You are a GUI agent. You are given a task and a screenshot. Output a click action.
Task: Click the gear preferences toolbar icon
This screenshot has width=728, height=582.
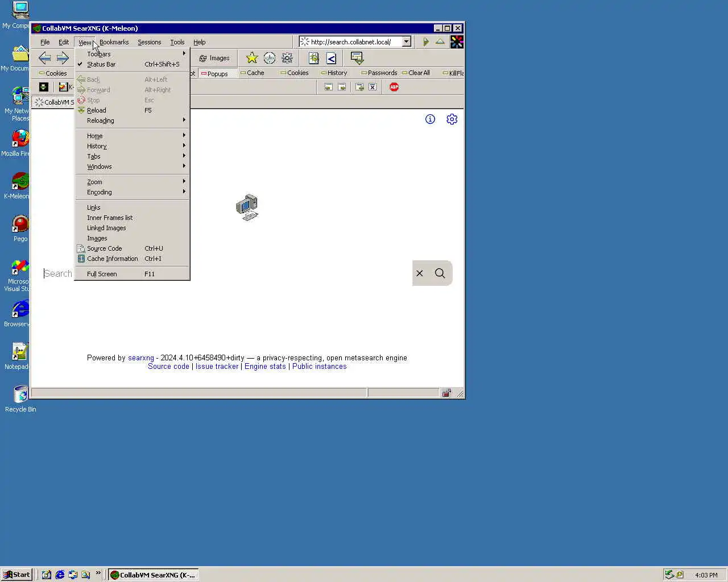tap(287, 58)
